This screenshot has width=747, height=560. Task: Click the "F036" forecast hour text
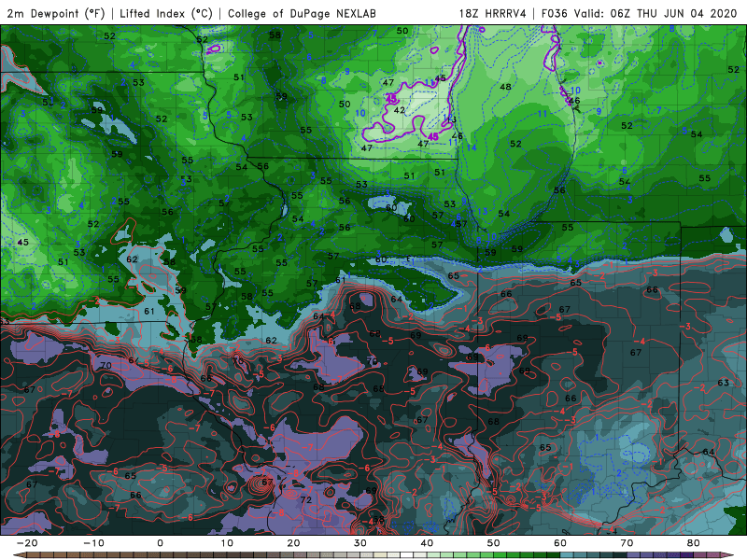click(x=555, y=13)
